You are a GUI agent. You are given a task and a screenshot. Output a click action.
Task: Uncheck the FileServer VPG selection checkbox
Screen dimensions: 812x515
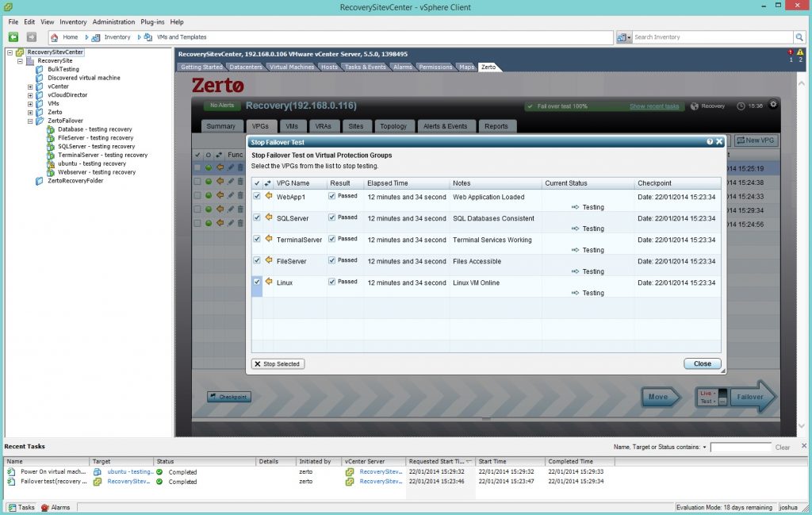pos(257,260)
